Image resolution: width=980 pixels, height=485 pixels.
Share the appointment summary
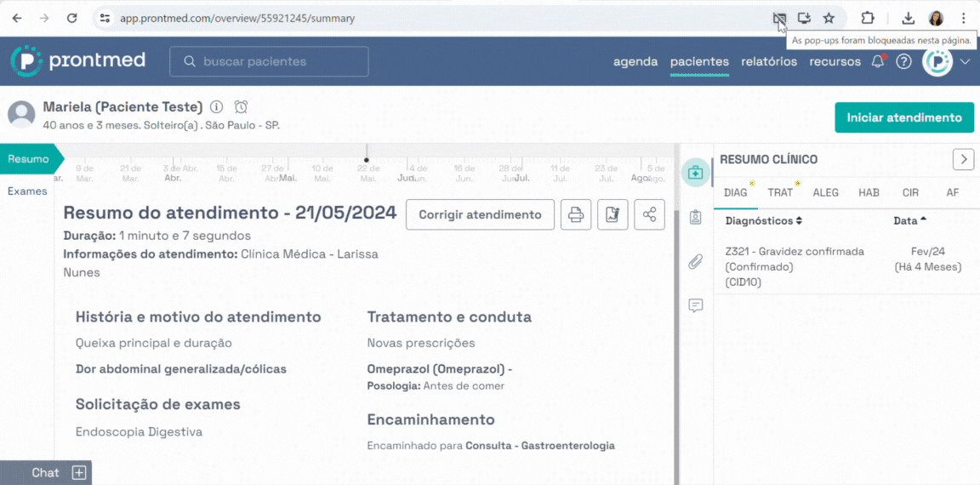coord(649,214)
